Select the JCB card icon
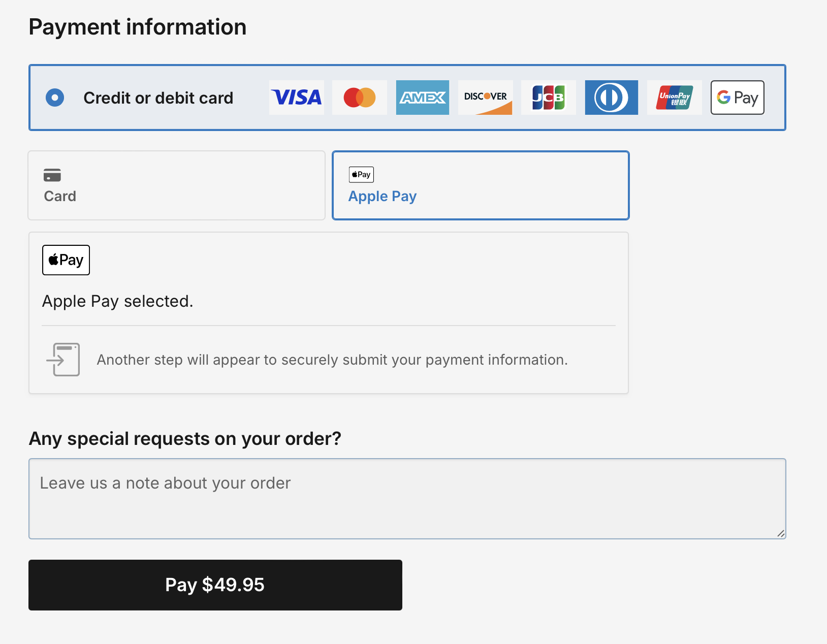827x644 pixels. (x=549, y=98)
